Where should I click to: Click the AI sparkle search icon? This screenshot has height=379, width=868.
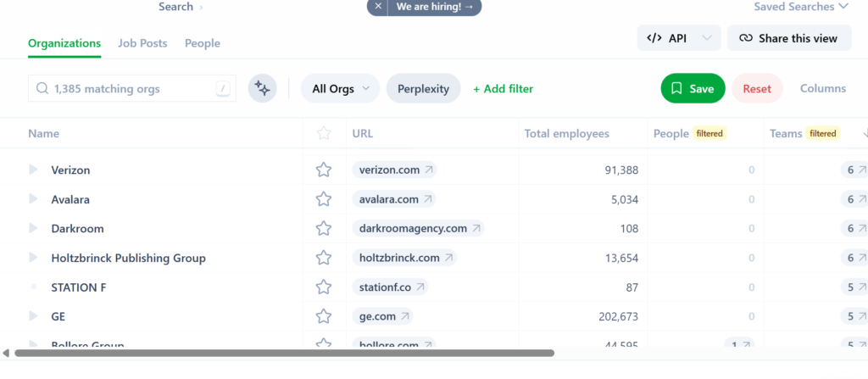[262, 88]
